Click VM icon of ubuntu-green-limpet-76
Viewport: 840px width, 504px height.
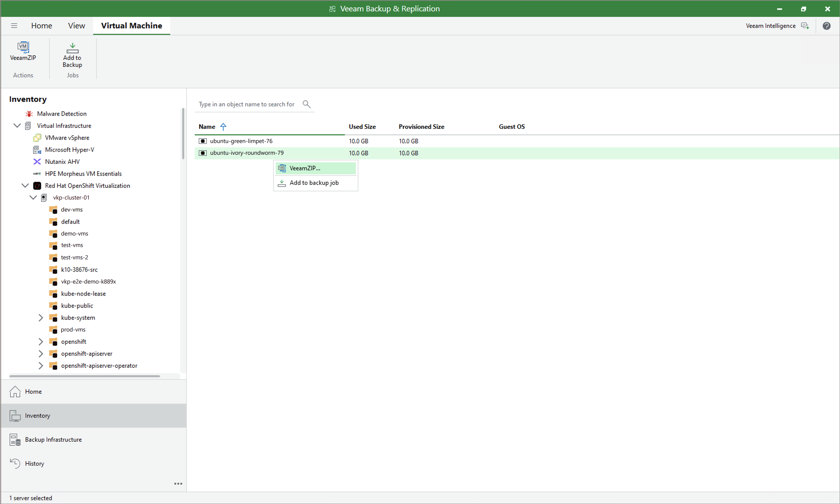click(x=203, y=141)
